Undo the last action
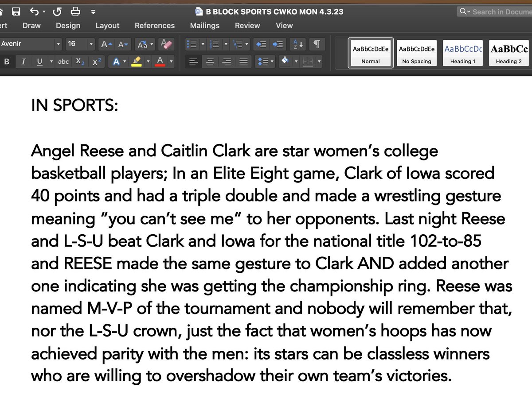This screenshot has height=399, width=532. 34,12
